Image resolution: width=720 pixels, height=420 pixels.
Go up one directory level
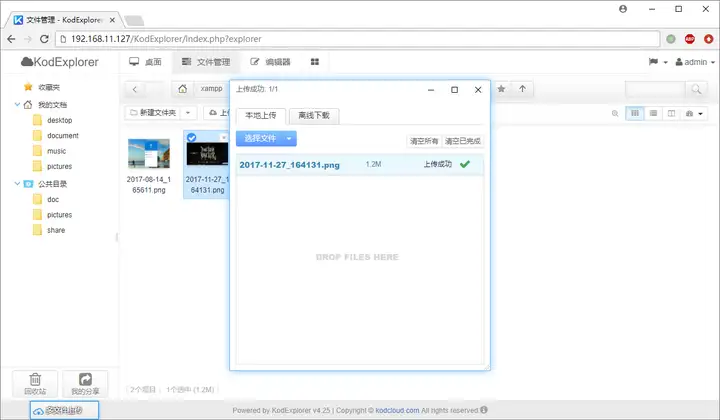(x=523, y=89)
